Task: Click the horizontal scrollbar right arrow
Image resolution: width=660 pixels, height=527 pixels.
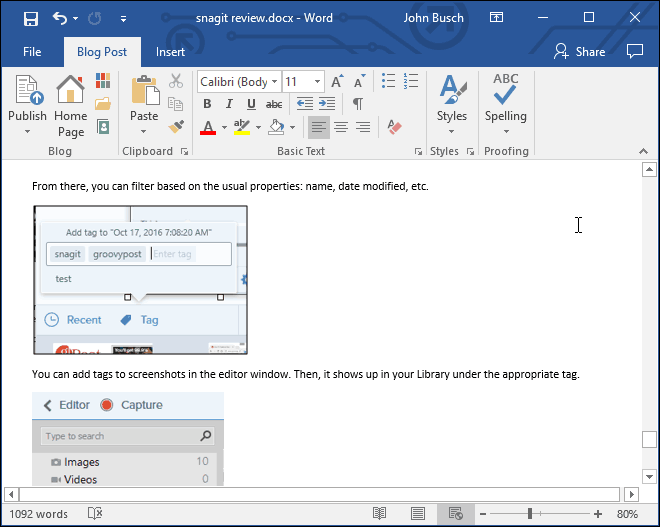Action: (631, 494)
